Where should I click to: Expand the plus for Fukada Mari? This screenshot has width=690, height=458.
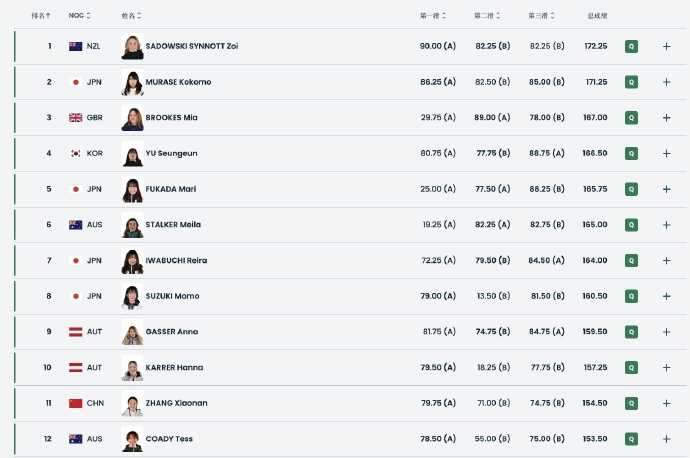point(666,189)
